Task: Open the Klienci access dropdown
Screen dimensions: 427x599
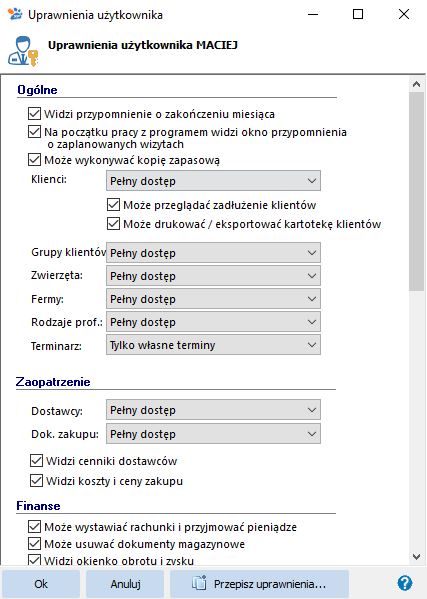Action: point(213,181)
